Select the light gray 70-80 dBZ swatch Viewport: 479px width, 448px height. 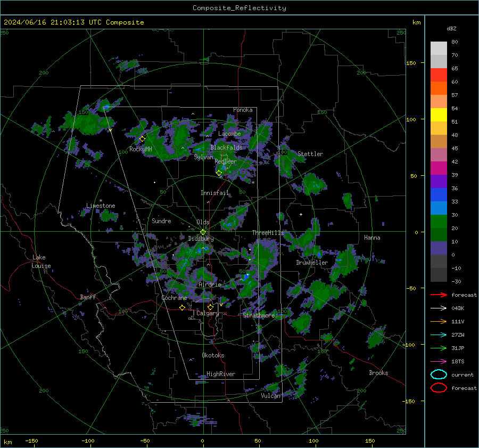(439, 48)
